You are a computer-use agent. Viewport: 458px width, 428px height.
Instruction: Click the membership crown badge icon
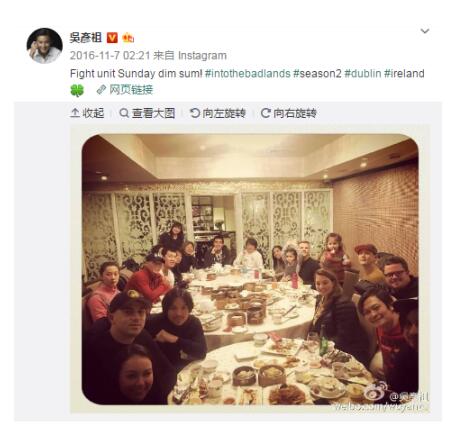pyautogui.click(x=128, y=38)
